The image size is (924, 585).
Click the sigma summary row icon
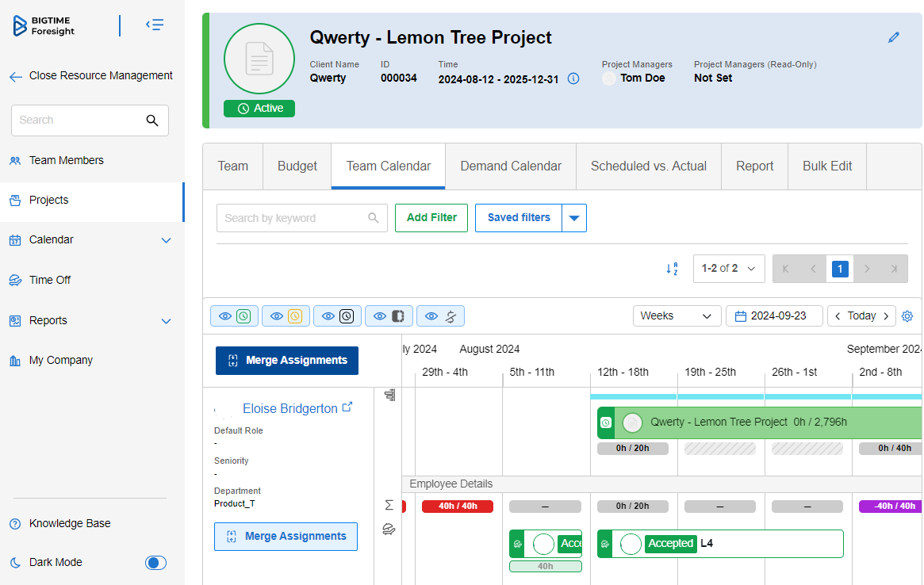pyautogui.click(x=389, y=505)
